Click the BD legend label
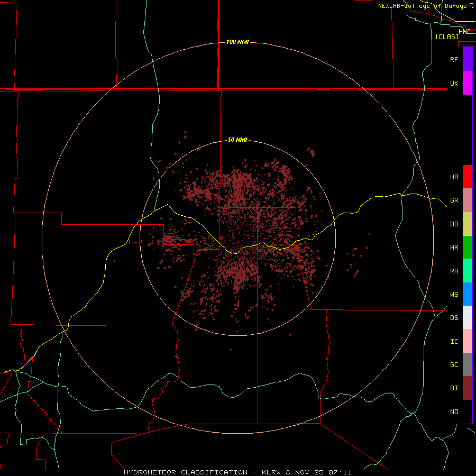476x476 pixels. pos(454,224)
